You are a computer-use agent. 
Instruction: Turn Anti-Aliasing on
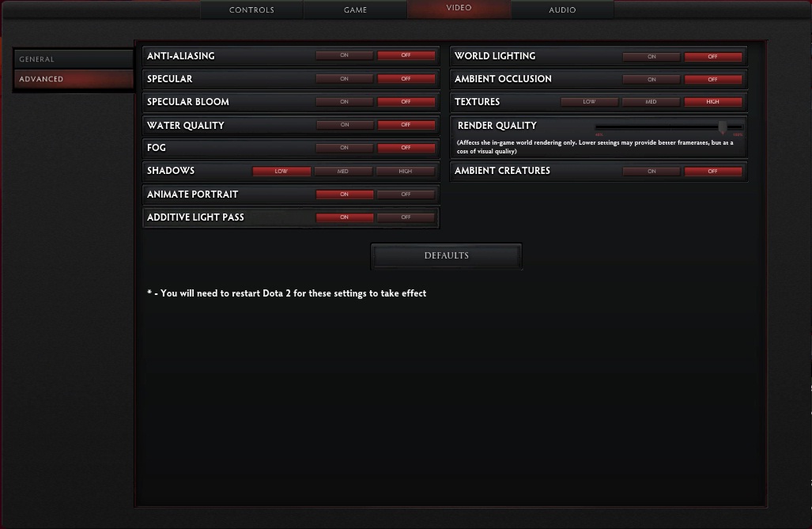[x=345, y=55]
